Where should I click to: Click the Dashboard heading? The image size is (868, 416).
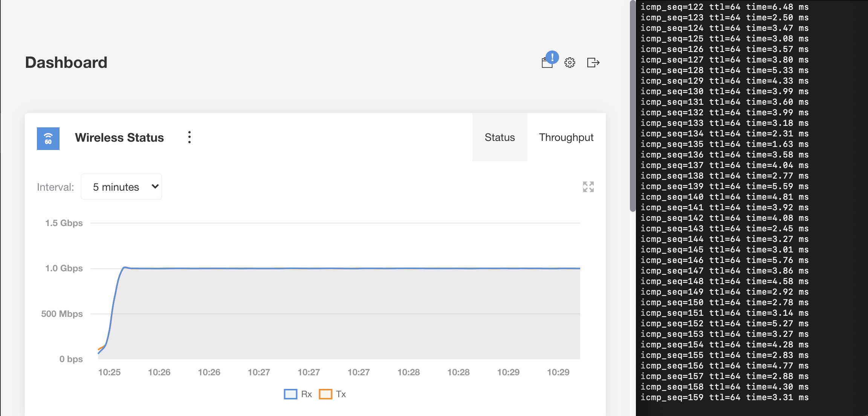click(x=66, y=63)
